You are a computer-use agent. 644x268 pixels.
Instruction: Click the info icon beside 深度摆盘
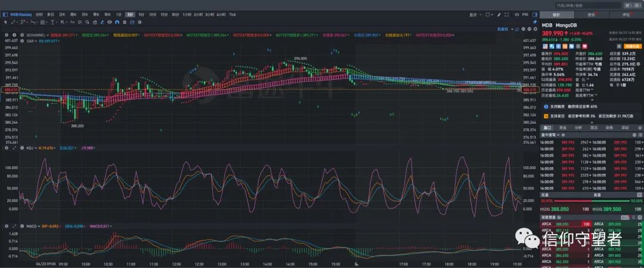[x=559, y=217]
